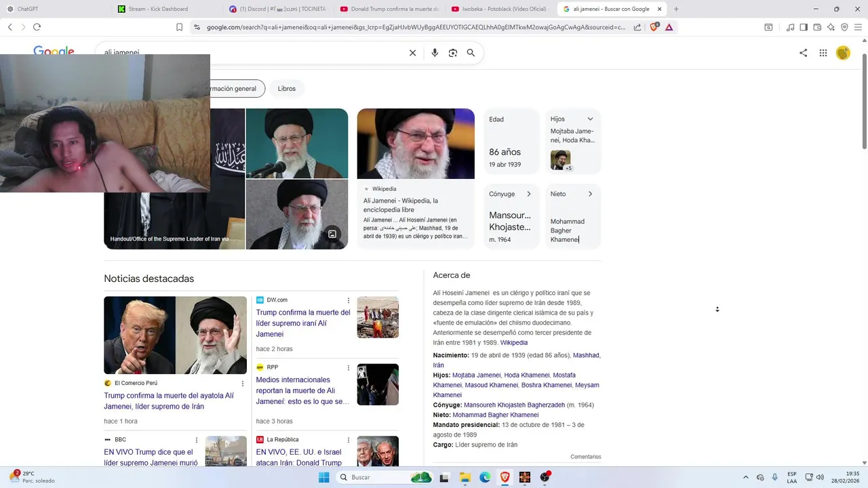Click the browser address bar URL

416,27
